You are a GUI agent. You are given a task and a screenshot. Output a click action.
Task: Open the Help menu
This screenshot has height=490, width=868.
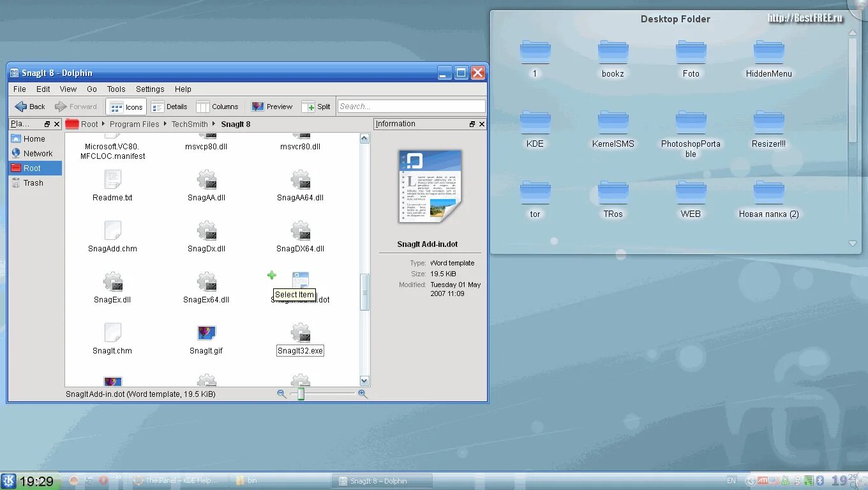[x=183, y=89]
